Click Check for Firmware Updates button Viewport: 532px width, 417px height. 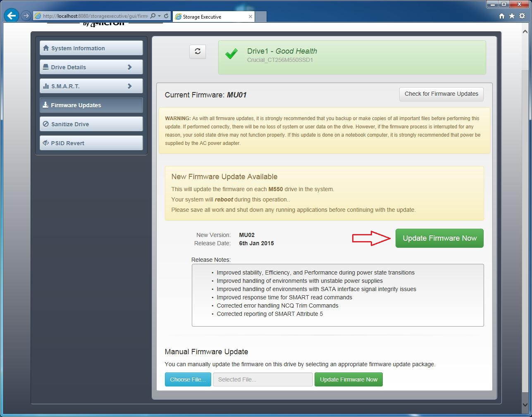coord(441,94)
